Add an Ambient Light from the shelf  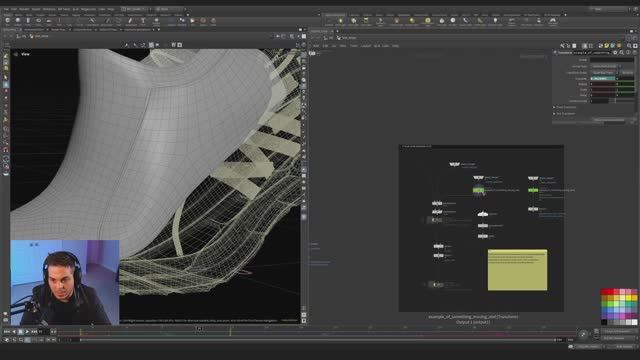tap(495, 22)
